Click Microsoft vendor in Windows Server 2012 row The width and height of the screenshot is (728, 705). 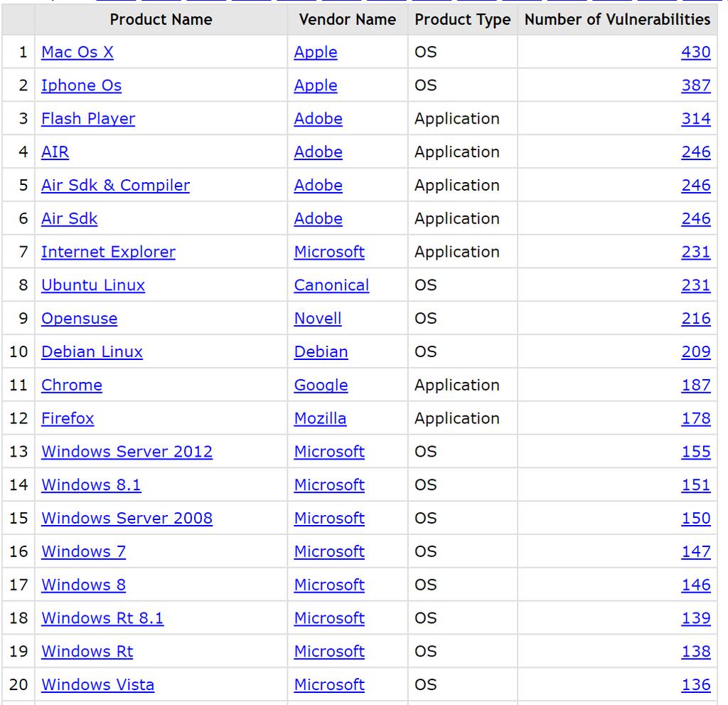click(329, 452)
